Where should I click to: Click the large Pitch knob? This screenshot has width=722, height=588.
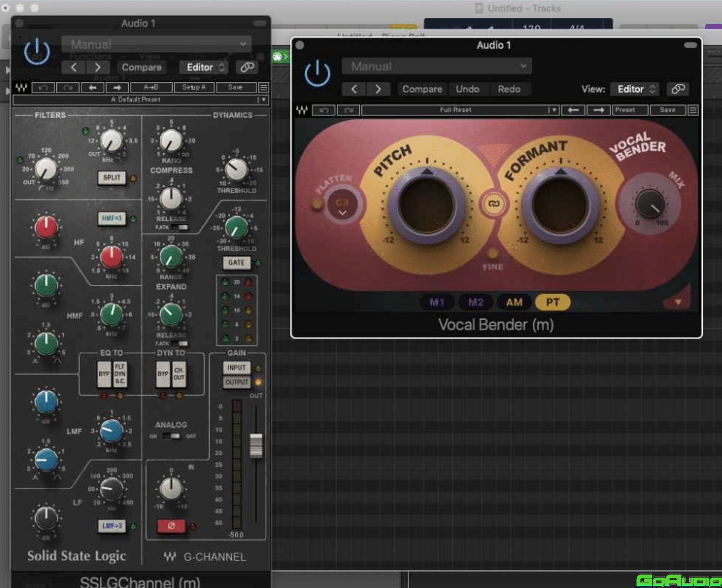(x=426, y=206)
